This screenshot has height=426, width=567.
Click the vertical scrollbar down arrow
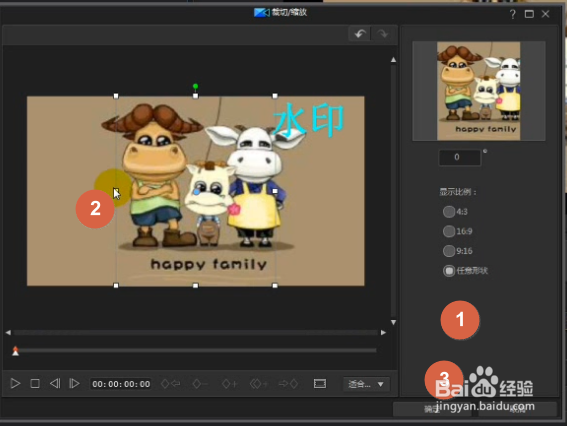pyautogui.click(x=393, y=322)
